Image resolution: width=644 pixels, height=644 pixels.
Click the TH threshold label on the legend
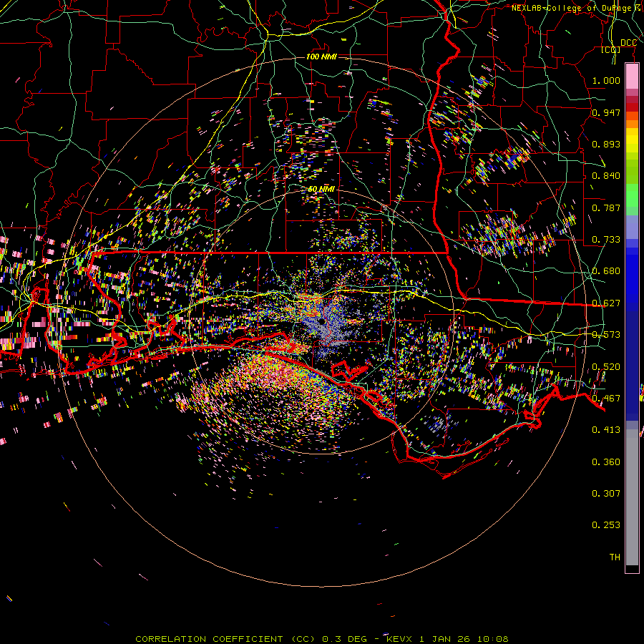pos(615,557)
